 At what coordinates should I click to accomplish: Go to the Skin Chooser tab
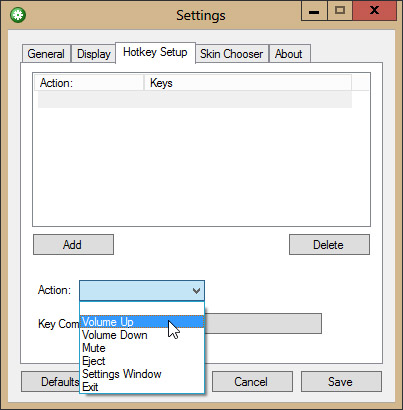click(x=232, y=54)
